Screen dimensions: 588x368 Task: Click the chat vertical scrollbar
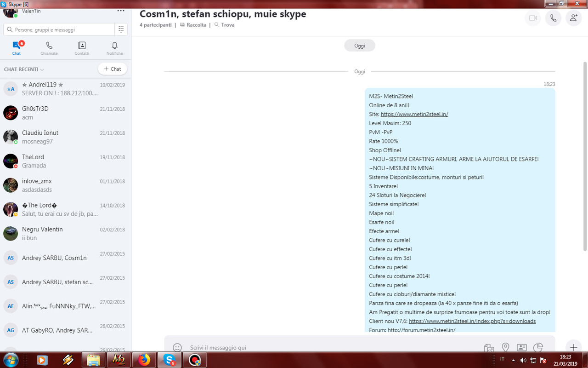click(585, 156)
